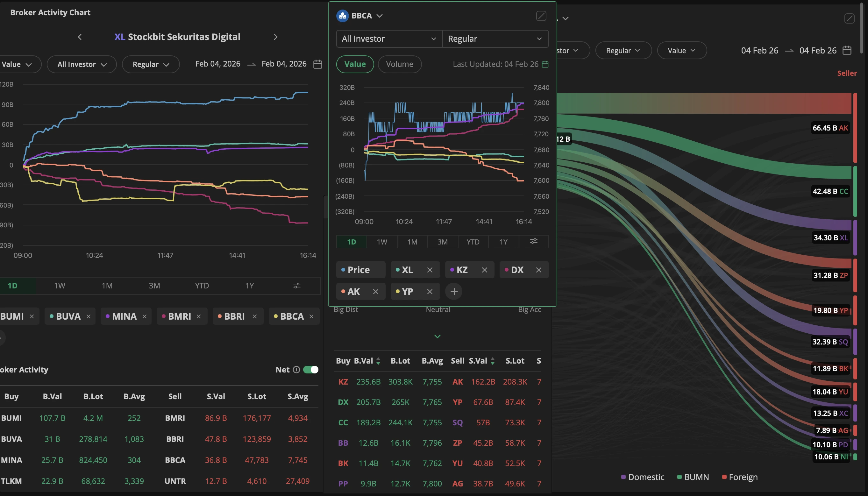
Task: Select 3M tab in Broker Activity Chart
Action: 154,286
